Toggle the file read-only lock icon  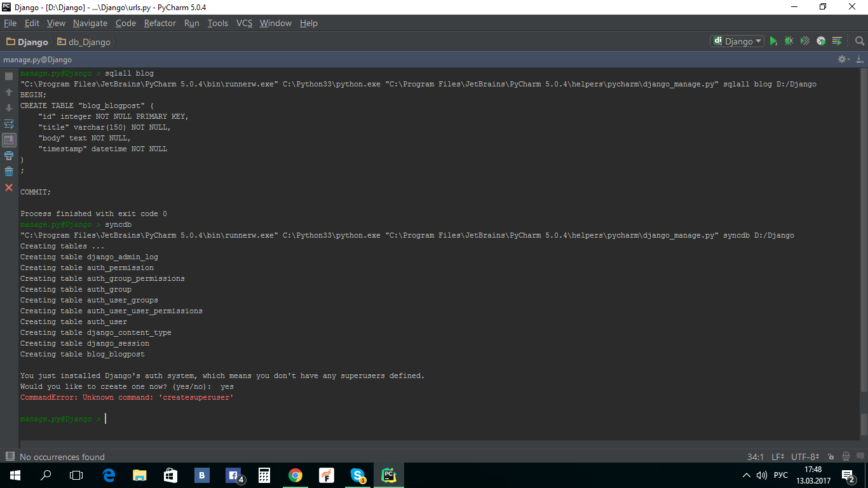tap(831, 457)
